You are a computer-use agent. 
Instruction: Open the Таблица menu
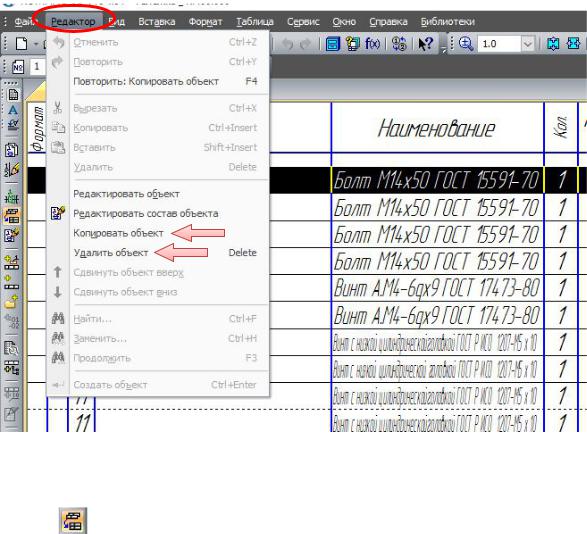[x=255, y=22]
